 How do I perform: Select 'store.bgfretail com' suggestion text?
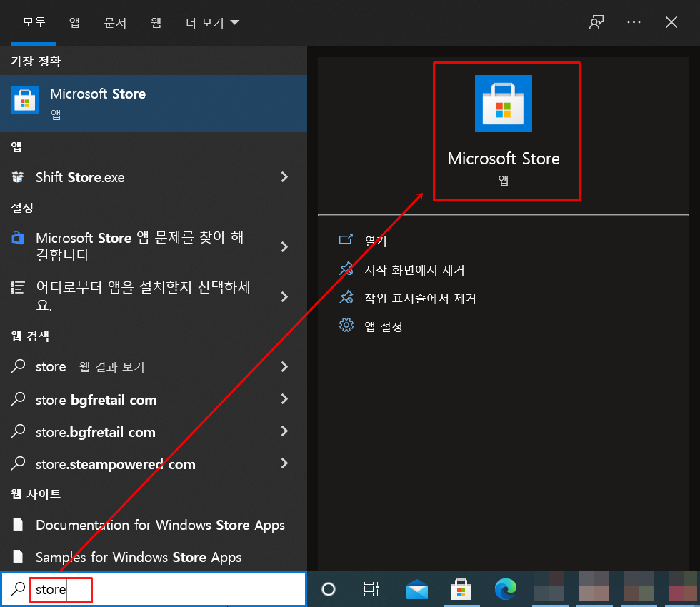[96, 432]
